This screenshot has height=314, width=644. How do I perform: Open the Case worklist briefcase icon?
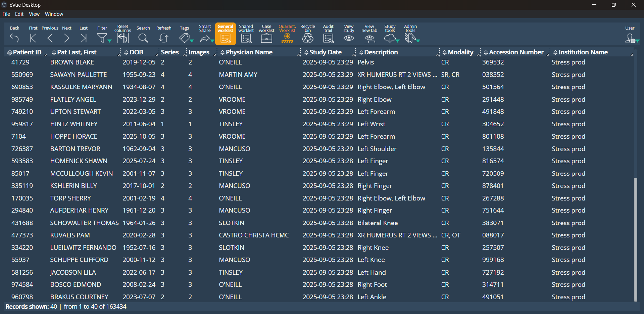click(266, 38)
